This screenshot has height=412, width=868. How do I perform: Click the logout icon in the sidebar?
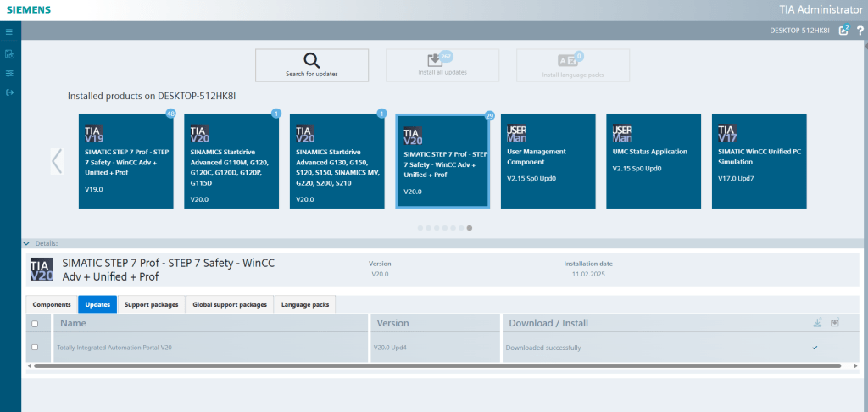point(9,92)
